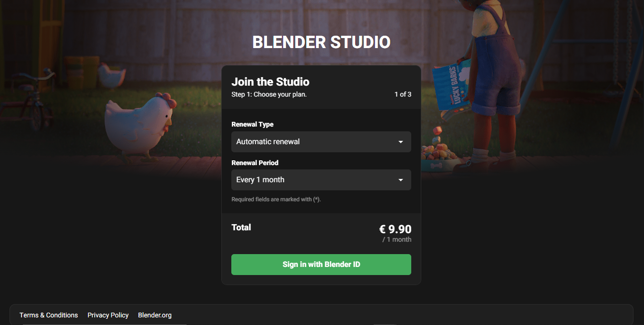The image size is (644, 325).
Task: Sign in with Blender ID
Action: coord(321,265)
